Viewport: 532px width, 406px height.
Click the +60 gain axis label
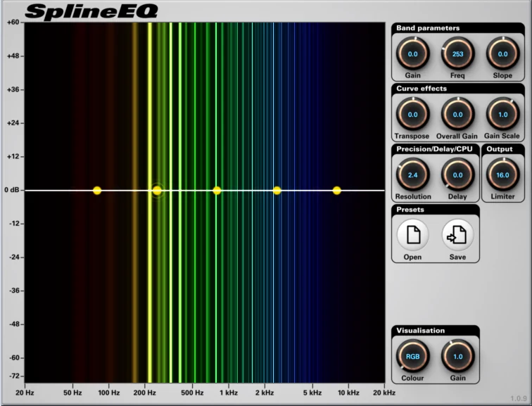[13, 23]
